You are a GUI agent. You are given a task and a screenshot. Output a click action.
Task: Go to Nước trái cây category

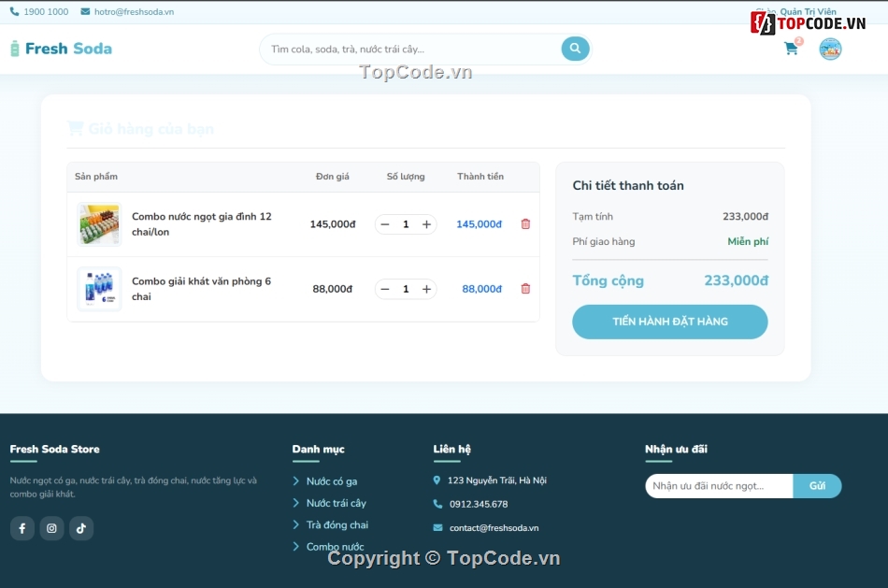point(337,503)
